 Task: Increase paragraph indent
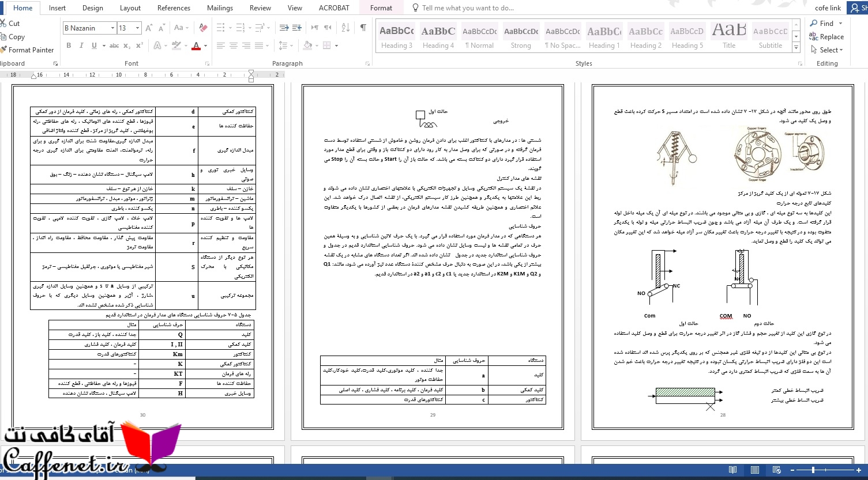[x=296, y=28]
